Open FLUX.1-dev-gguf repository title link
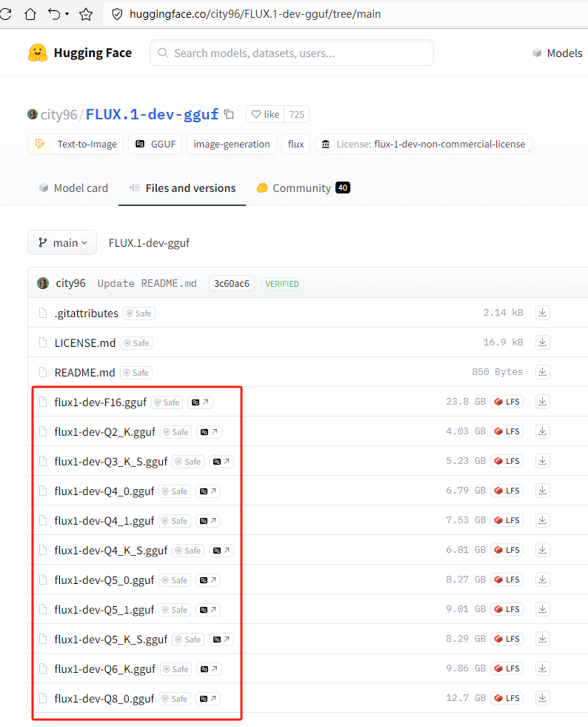The image size is (588, 727). tap(152, 114)
